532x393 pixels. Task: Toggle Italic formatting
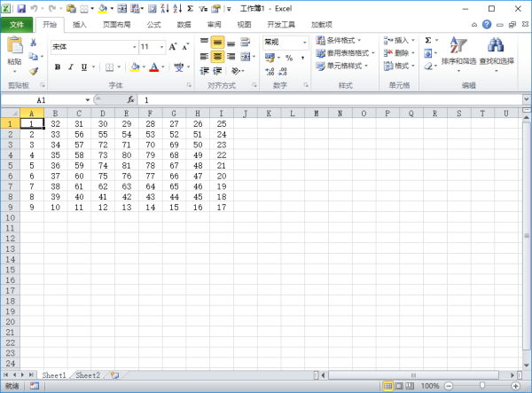pos(70,67)
